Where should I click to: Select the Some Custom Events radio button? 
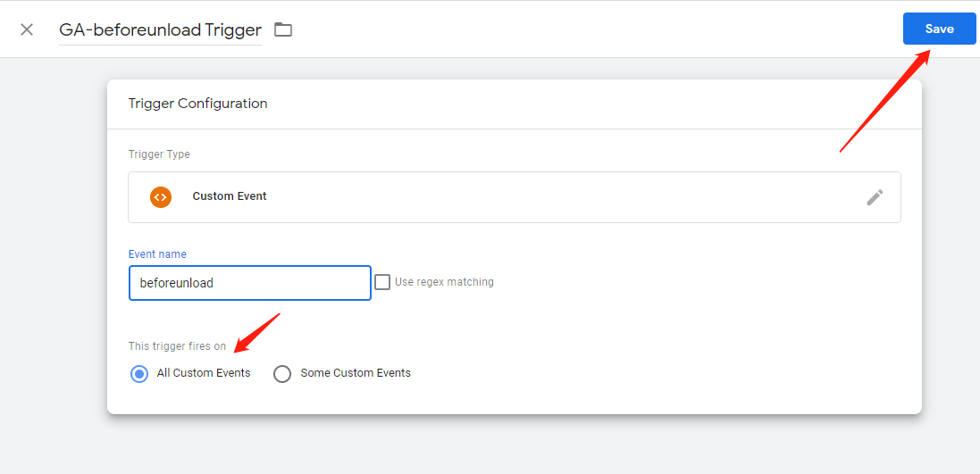point(282,374)
